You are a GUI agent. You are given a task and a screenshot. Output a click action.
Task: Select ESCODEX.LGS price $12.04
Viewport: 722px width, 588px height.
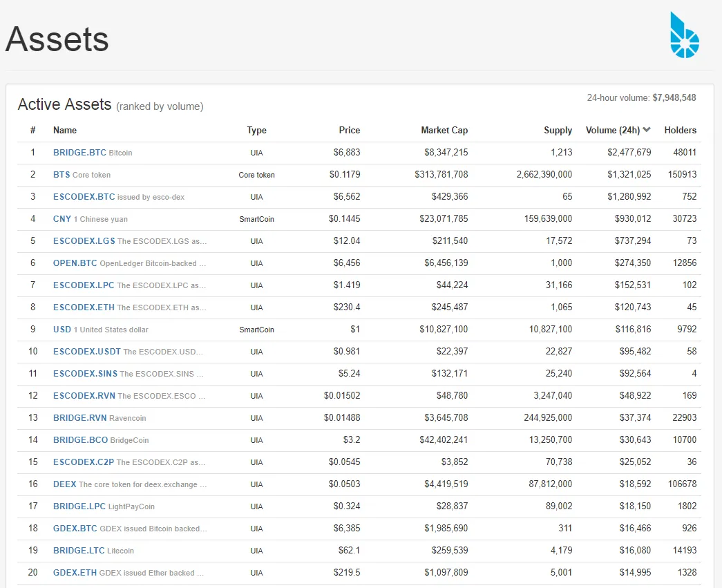click(347, 241)
